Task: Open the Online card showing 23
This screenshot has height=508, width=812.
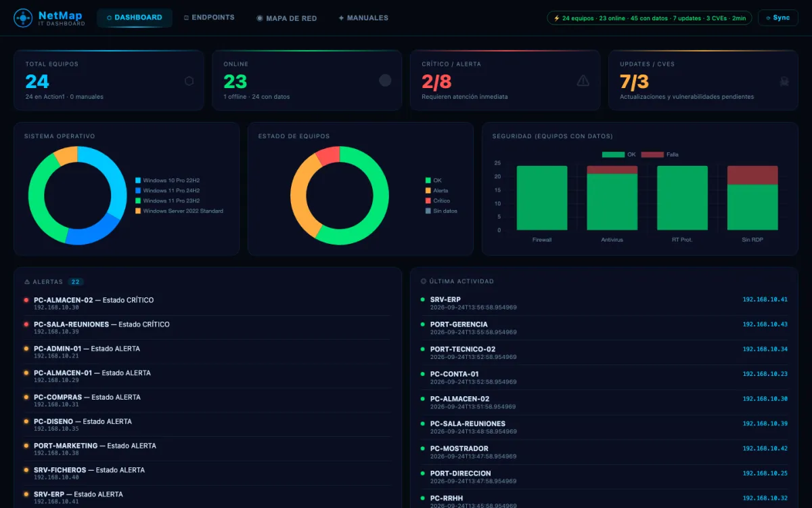Action: pos(307,80)
